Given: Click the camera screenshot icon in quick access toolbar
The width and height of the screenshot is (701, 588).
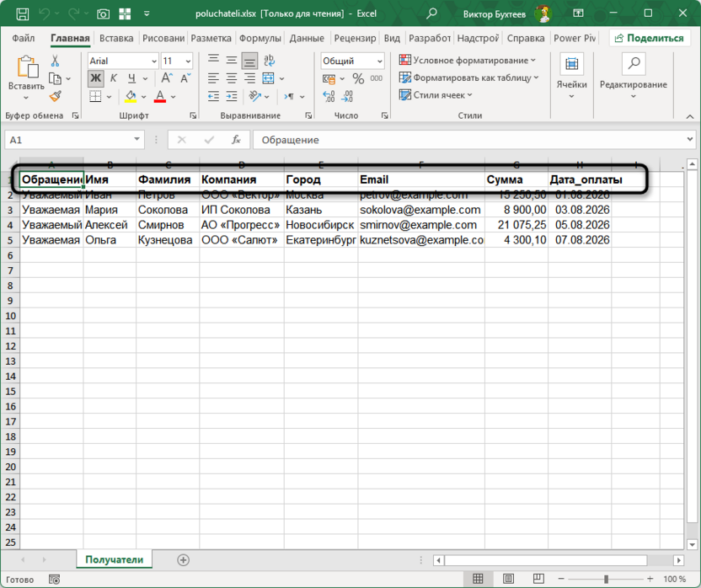Looking at the screenshot, I should click(104, 13).
